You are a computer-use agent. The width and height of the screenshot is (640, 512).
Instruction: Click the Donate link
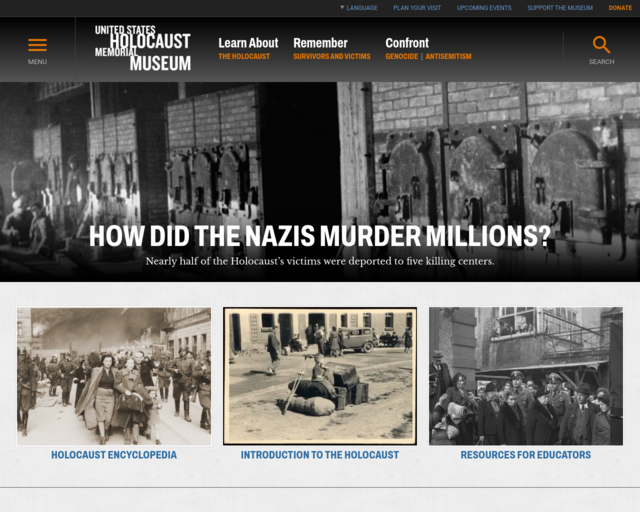point(620,8)
